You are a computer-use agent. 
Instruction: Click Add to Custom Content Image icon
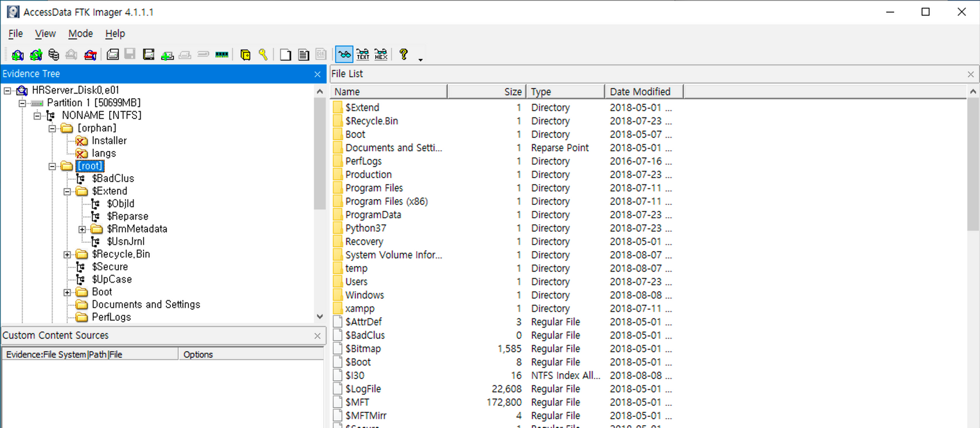167,55
